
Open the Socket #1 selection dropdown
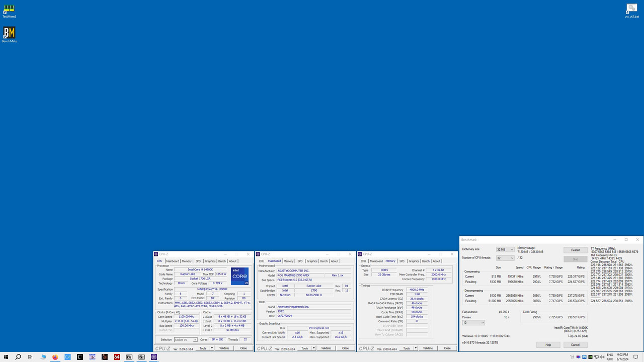click(x=186, y=340)
